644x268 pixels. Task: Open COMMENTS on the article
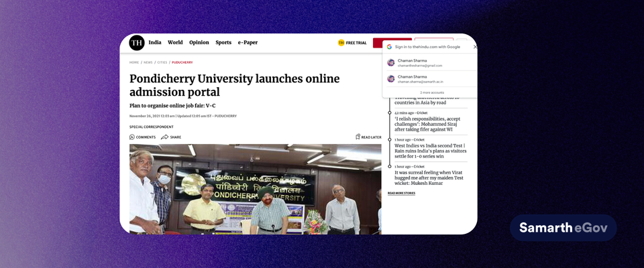click(x=142, y=137)
